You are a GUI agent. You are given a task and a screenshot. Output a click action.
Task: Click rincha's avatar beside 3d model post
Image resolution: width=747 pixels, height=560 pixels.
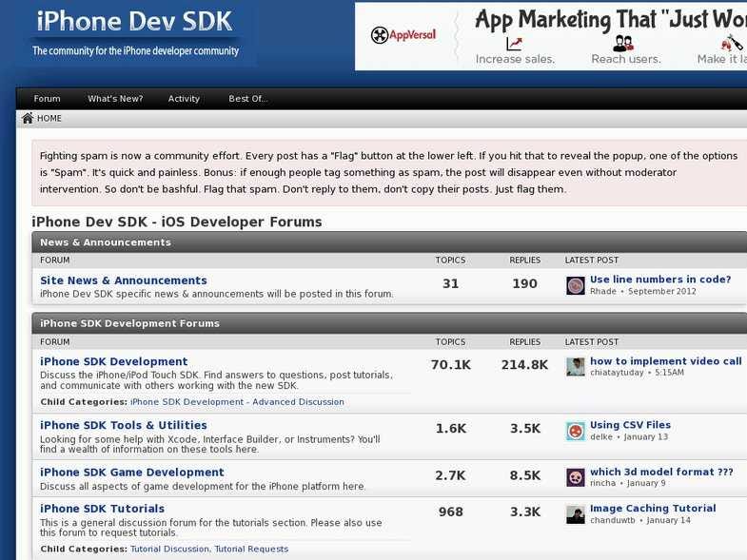coord(576,477)
